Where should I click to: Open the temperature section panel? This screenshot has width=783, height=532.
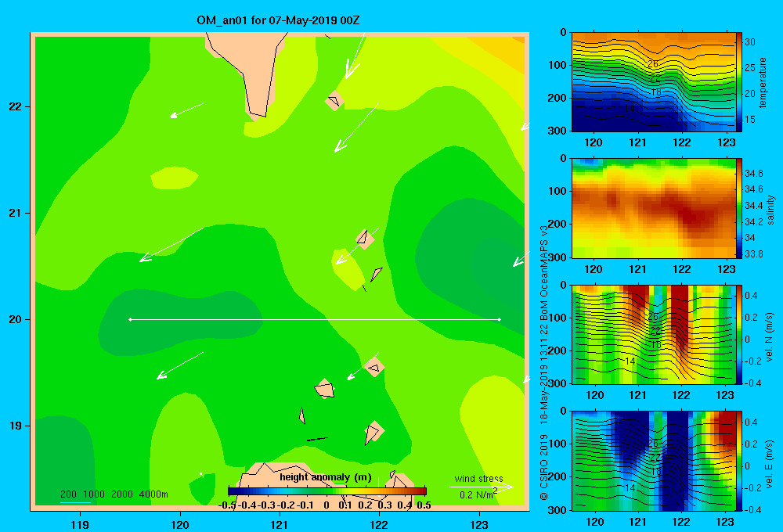point(654,82)
